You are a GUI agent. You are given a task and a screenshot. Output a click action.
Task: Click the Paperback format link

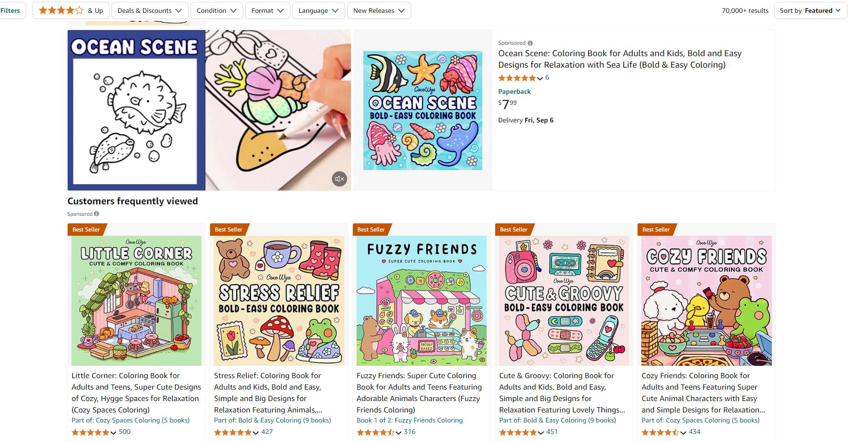click(x=514, y=91)
